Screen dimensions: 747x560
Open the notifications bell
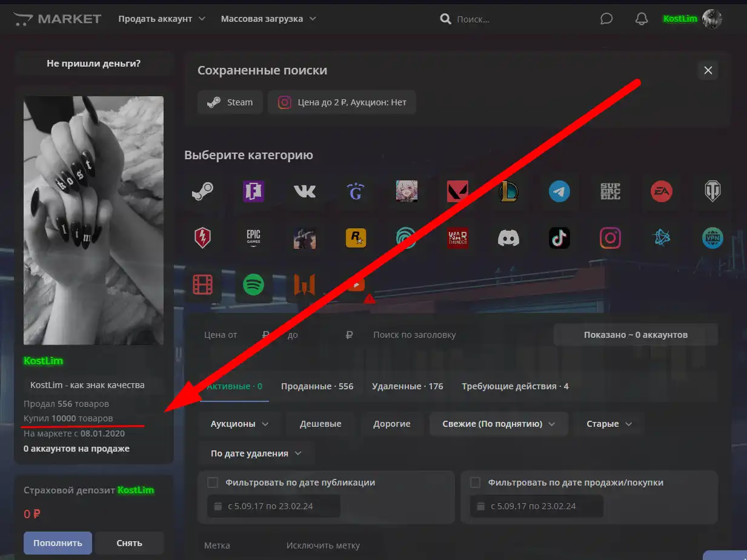click(642, 19)
